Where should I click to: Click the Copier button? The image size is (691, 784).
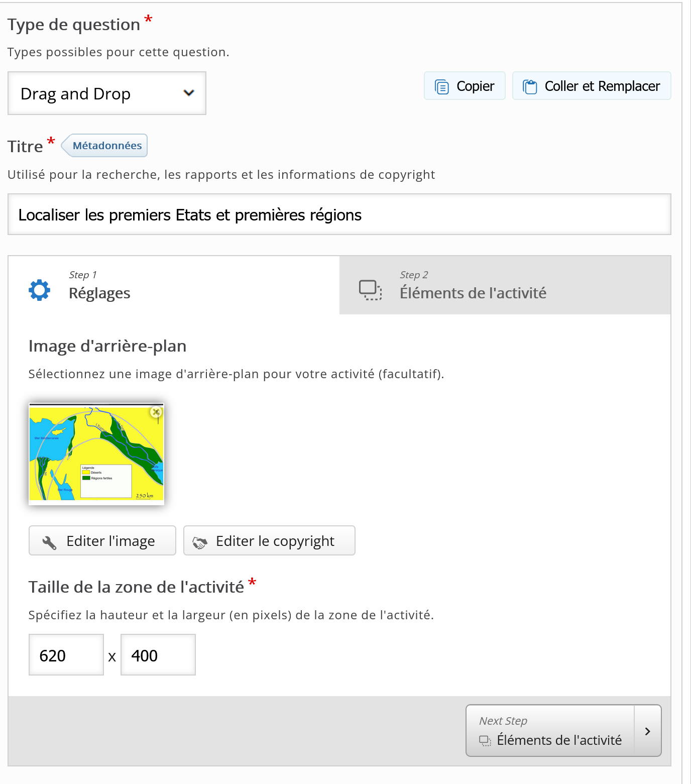click(465, 86)
